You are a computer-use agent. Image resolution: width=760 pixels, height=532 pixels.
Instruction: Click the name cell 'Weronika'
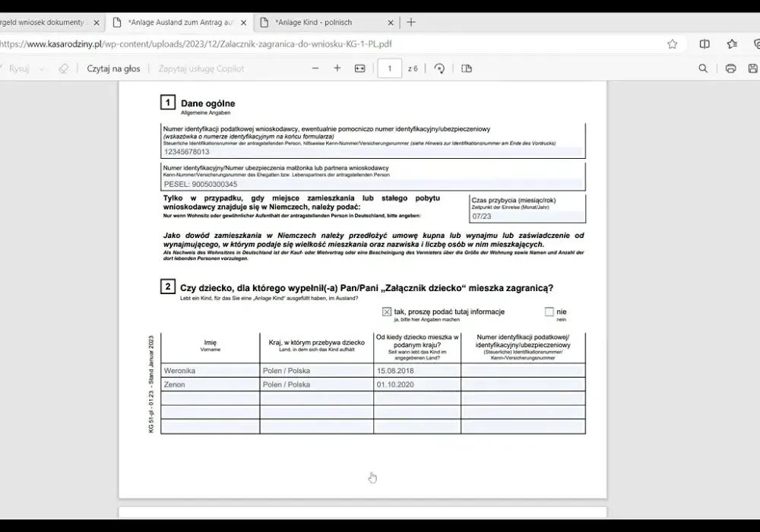[211, 371]
